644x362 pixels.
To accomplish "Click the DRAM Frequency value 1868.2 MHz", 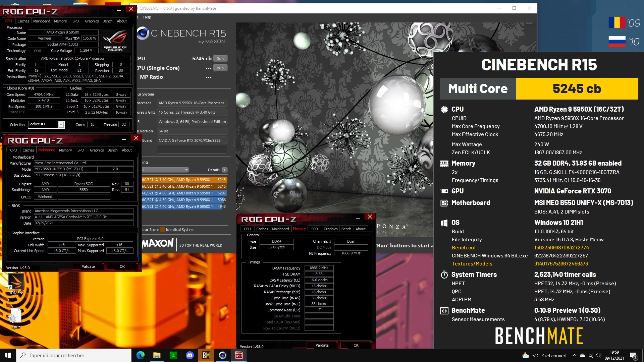I will tap(319, 268).
